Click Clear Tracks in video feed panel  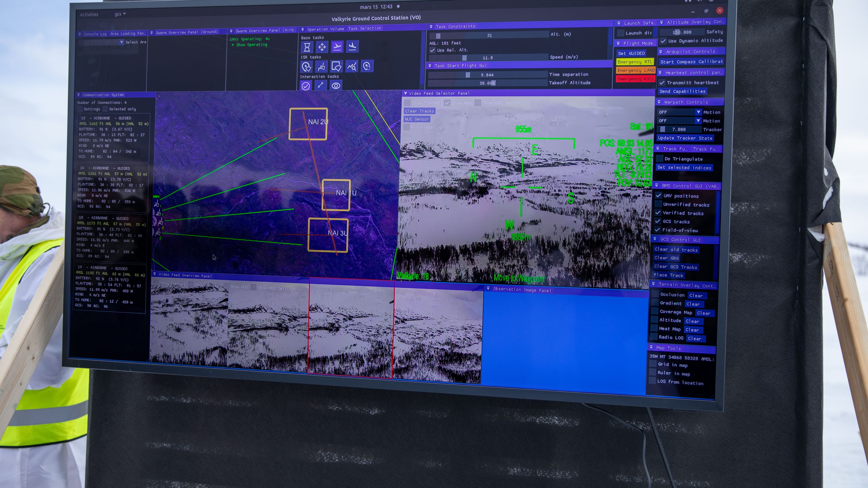pyautogui.click(x=420, y=111)
